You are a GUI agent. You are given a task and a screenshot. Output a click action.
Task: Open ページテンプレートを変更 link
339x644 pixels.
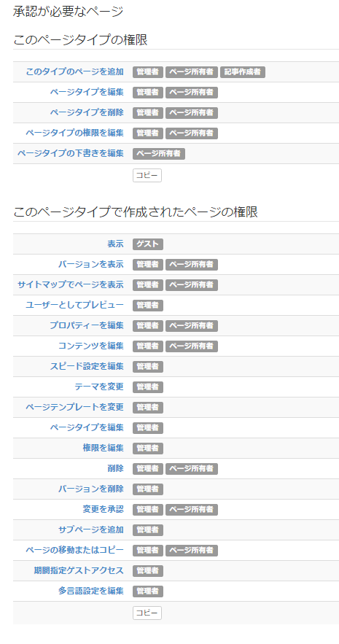tap(74, 408)
